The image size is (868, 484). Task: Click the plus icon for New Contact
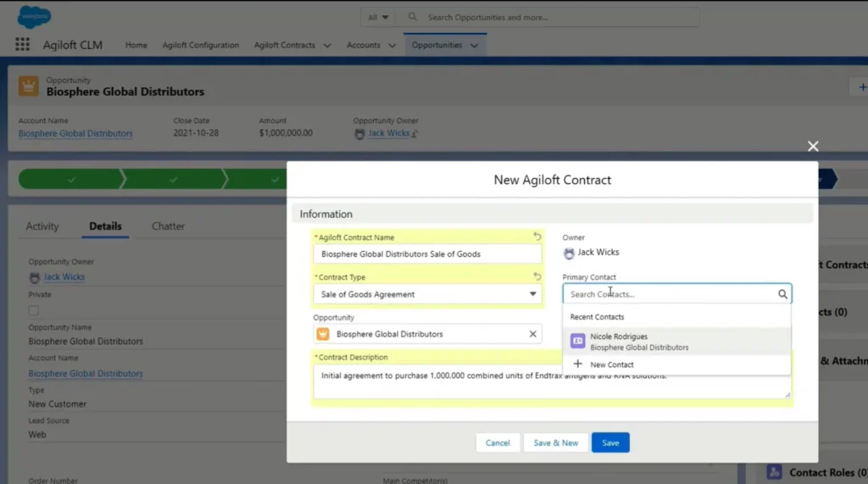pos(577,364)
